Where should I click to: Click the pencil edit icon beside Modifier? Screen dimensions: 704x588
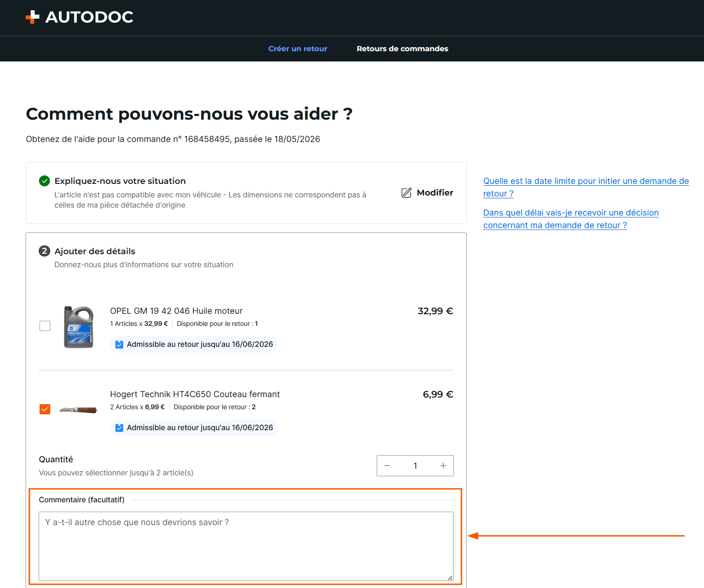pyautogui.click(x=406, y=193)
